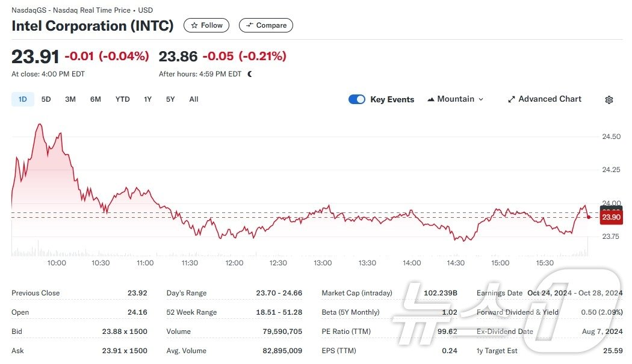Click the star icon in Follow button
This screenshot has height=364, width=632.
coord(194,25)
